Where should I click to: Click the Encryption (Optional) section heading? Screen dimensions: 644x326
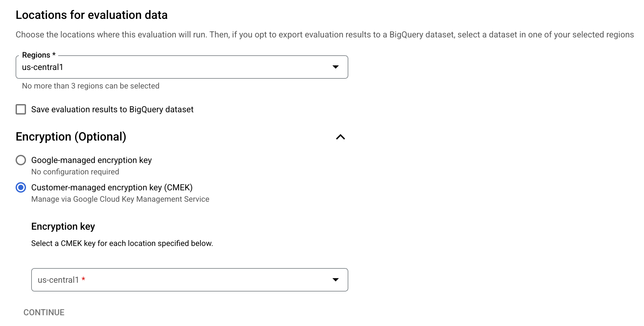click(x=71, y=137)
